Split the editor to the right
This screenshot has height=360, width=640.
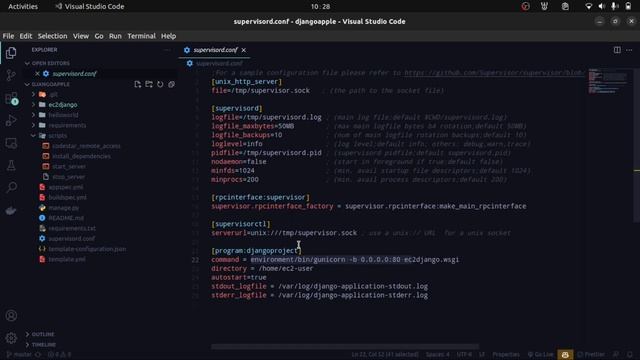(x=617, y=50)
